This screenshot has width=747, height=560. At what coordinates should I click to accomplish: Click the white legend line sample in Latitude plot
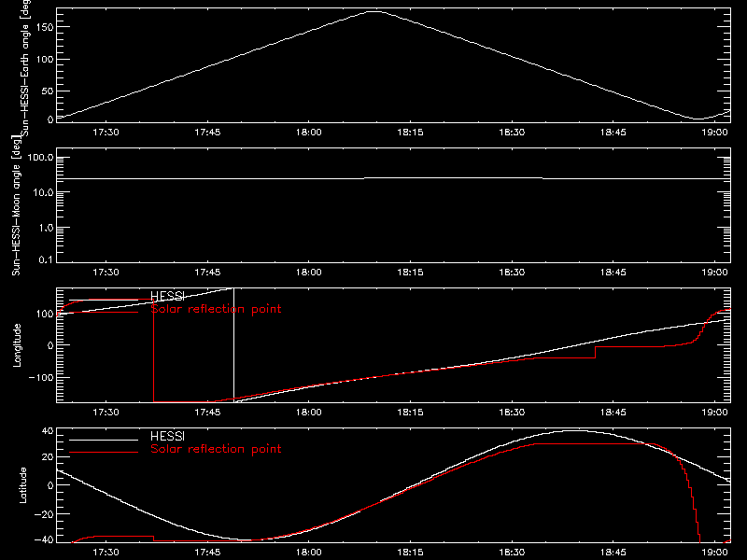pos(104,440)
